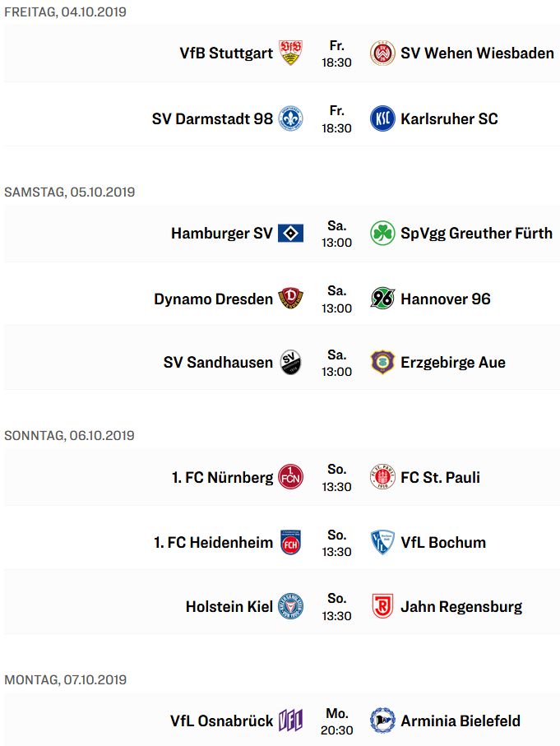This screenshot has height=746, width=560.
Task: Open the Arminia Bielefeld team link
Action: (460, 721)
